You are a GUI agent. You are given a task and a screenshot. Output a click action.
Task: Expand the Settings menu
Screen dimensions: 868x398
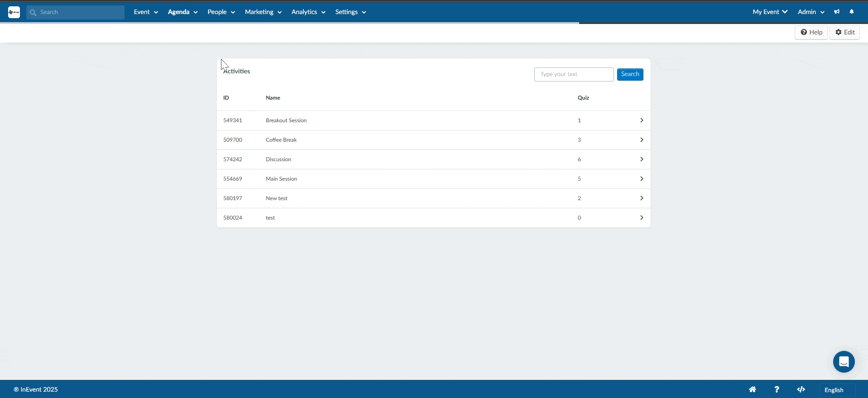coord(350,12)
